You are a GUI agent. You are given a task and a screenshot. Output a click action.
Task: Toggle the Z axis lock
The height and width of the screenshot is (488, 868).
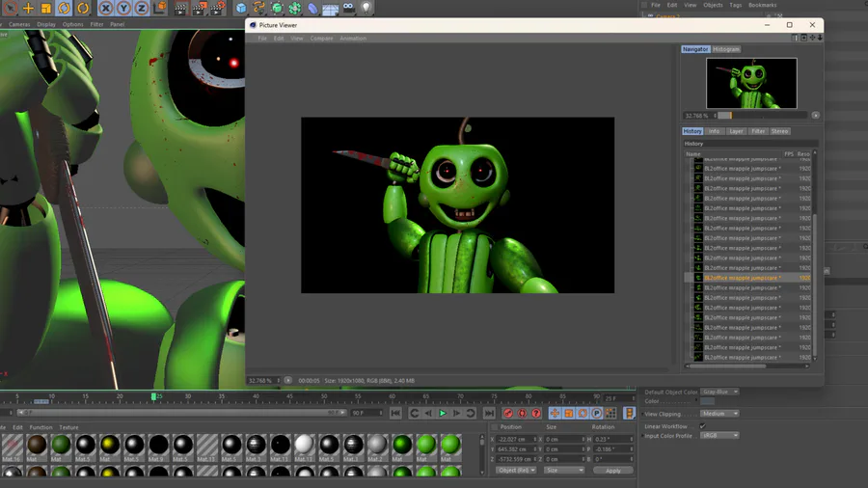click(x=142, y=8)
